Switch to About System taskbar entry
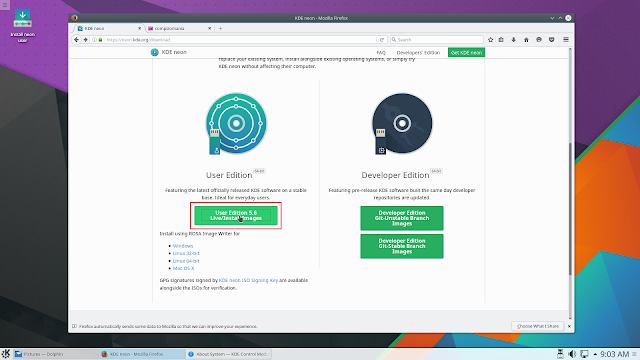The height and width of the screenshot is (360, 640). pyautogui.click(x=228, y=354)
